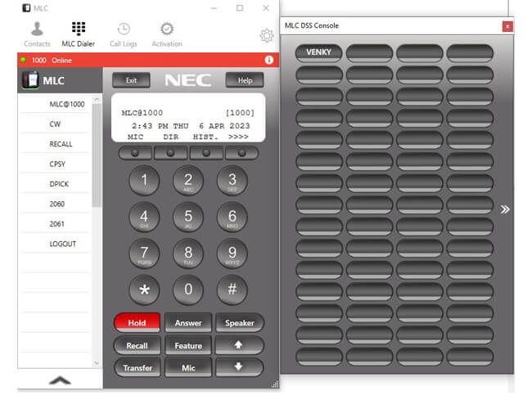Image resolution: width=532 pixels, height=409 pixels.
Task: Click the down arrow button on the dialer
Action: point(240,367)
